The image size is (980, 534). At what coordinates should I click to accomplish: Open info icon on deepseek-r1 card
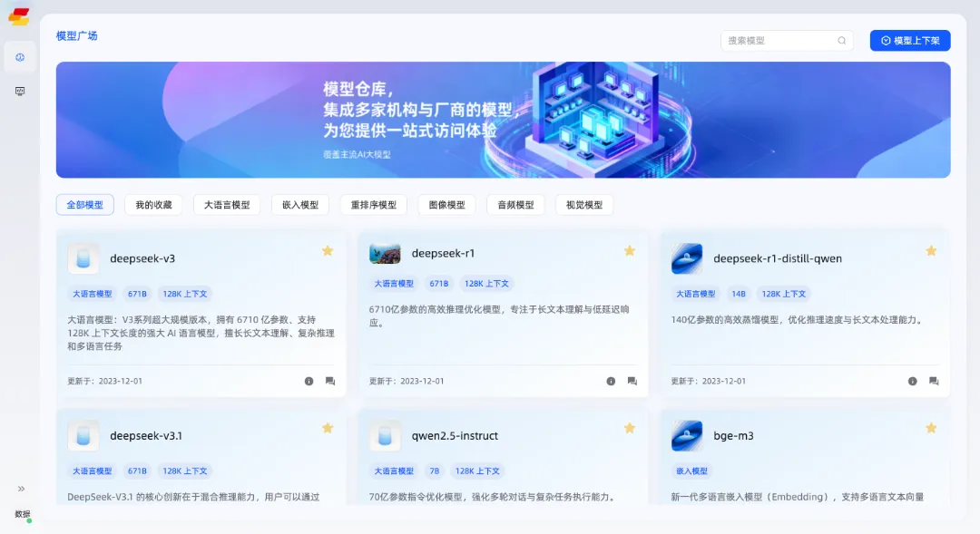[x=611, y=381]
